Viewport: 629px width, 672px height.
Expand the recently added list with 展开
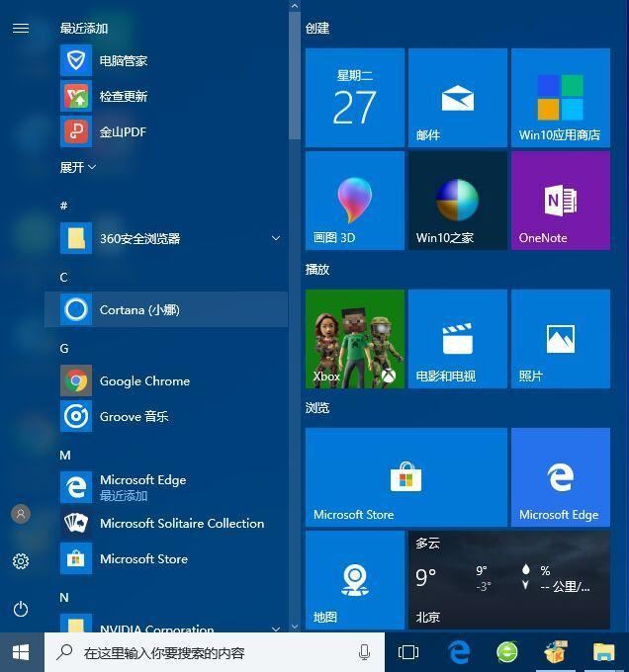[77, 167]
